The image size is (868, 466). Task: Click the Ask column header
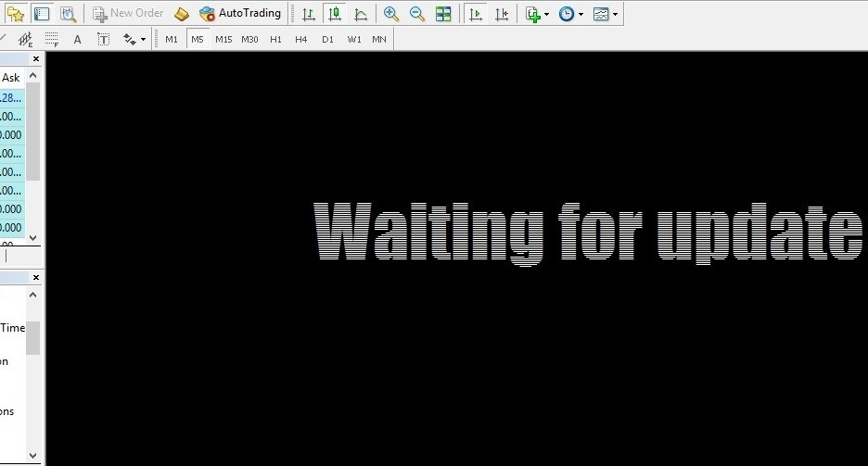[11, 78]
